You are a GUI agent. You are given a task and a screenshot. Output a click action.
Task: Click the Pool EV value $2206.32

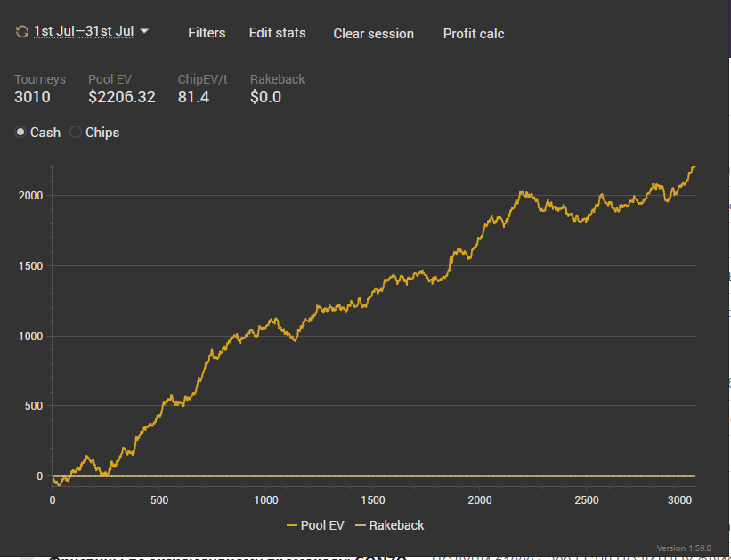click(122, 97)
